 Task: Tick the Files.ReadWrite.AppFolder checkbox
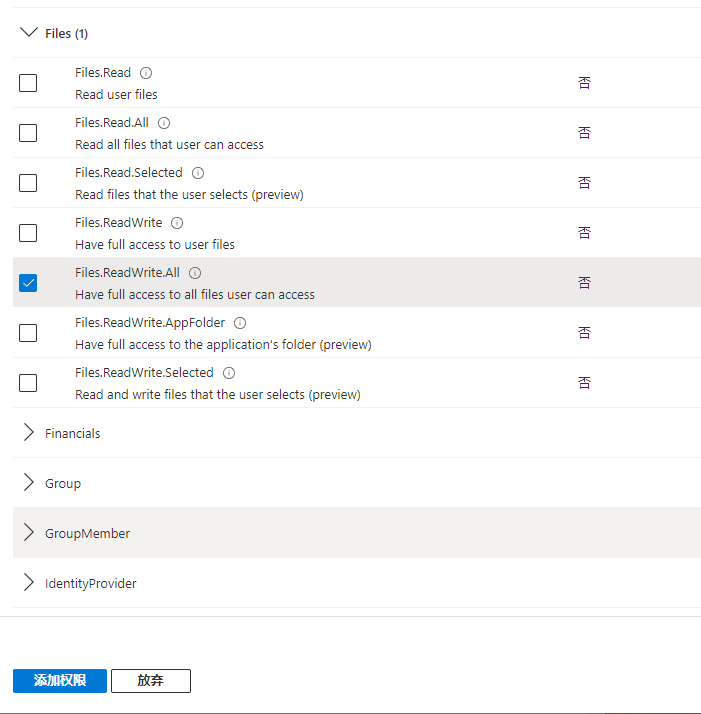coord(28,333)
